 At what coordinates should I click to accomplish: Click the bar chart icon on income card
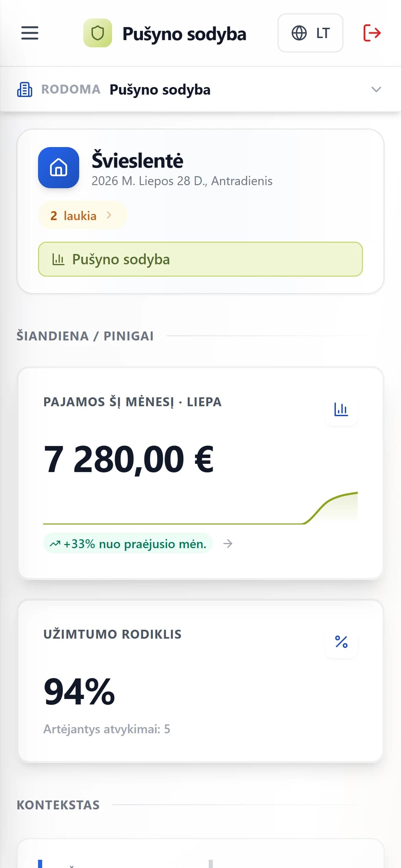341,409
